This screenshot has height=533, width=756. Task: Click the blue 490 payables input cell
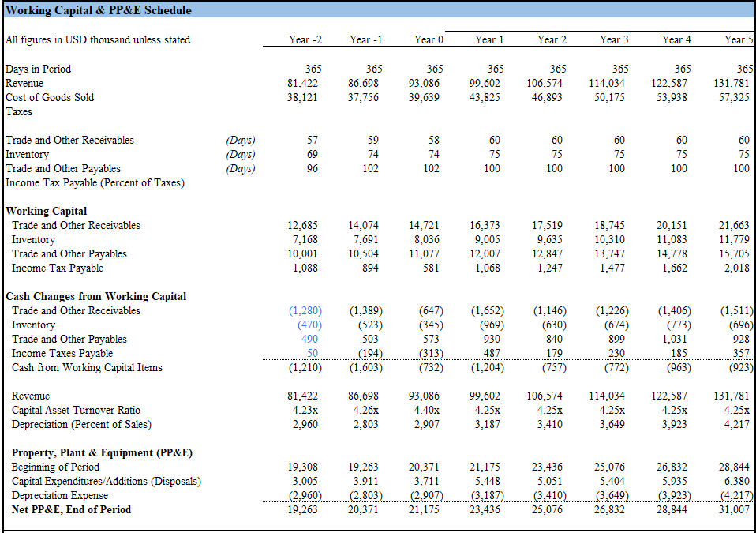point(309,339)
